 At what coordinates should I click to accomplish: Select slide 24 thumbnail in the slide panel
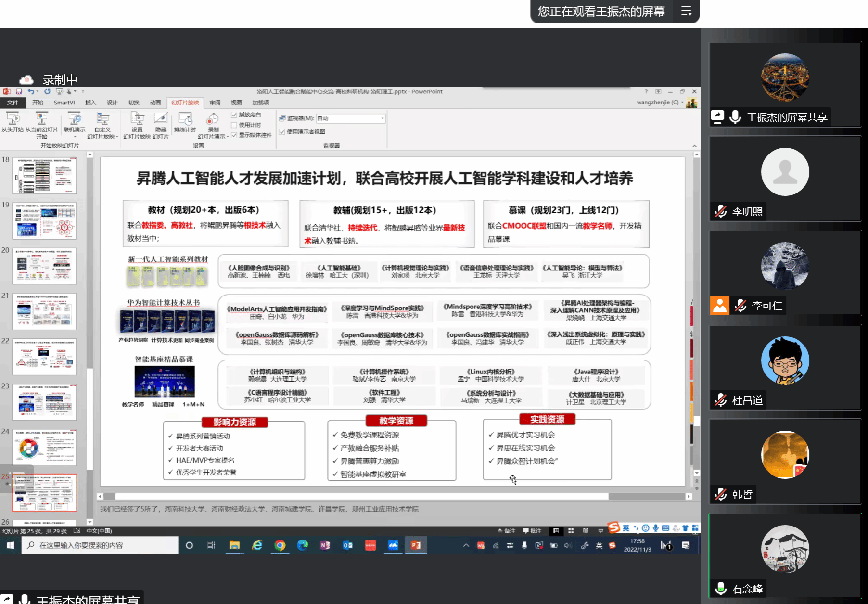(44, 447)
